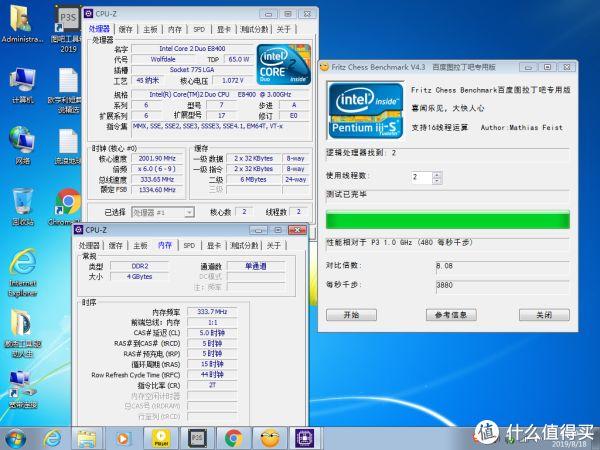Click the 8.08 对比倍数 result field
This screenshot has height=450, width=600.
coord(502,266)
